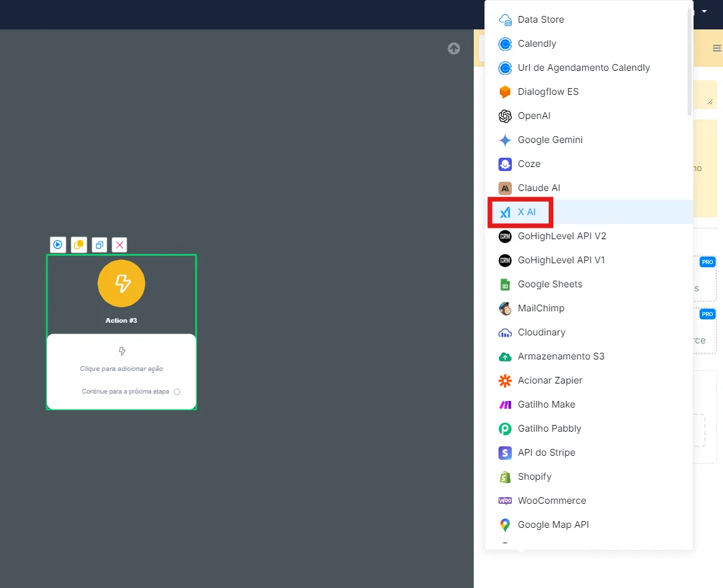Copy Action #3 with the yellow icon
The width and height of the screenshot is (723, 588).
coord(79,245)
